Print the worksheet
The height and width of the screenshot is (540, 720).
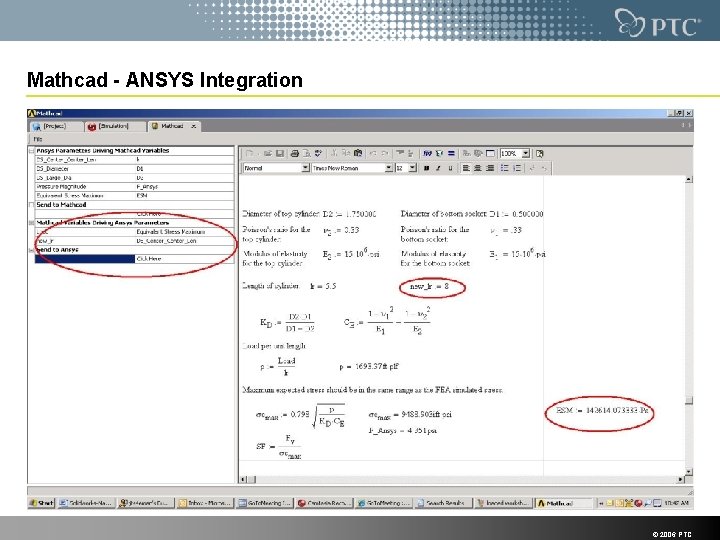(295, 153)
